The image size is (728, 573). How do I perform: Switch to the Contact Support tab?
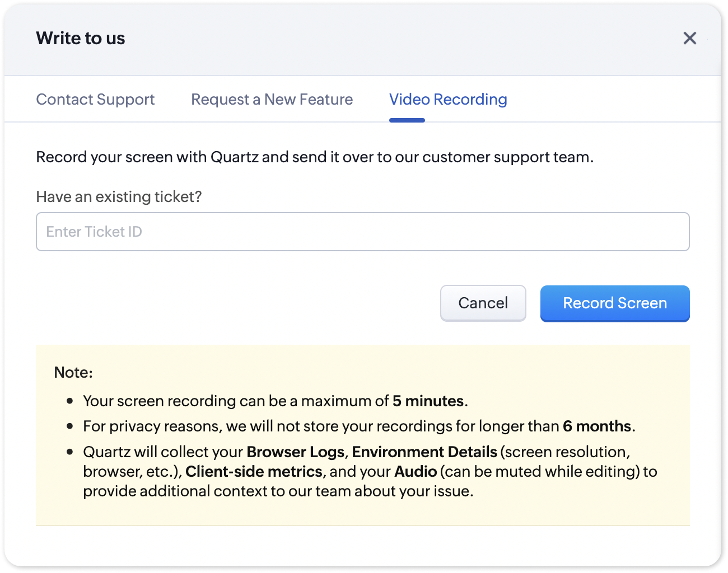click(x=95, y=100)
